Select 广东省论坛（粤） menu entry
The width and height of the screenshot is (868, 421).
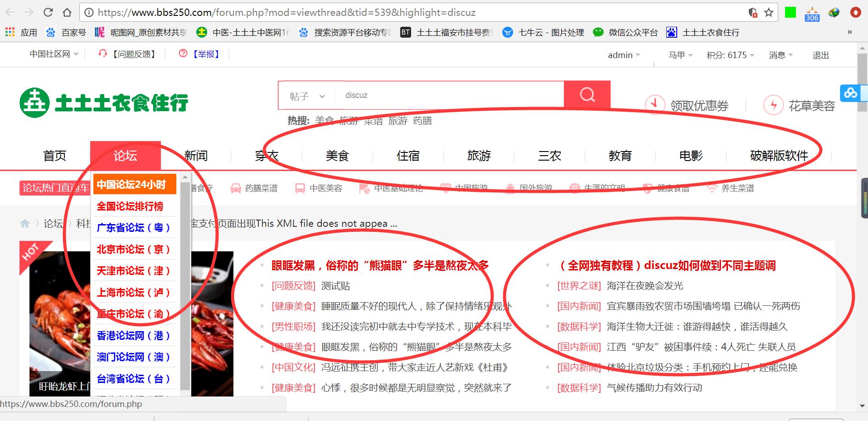[x=135, y=227]
